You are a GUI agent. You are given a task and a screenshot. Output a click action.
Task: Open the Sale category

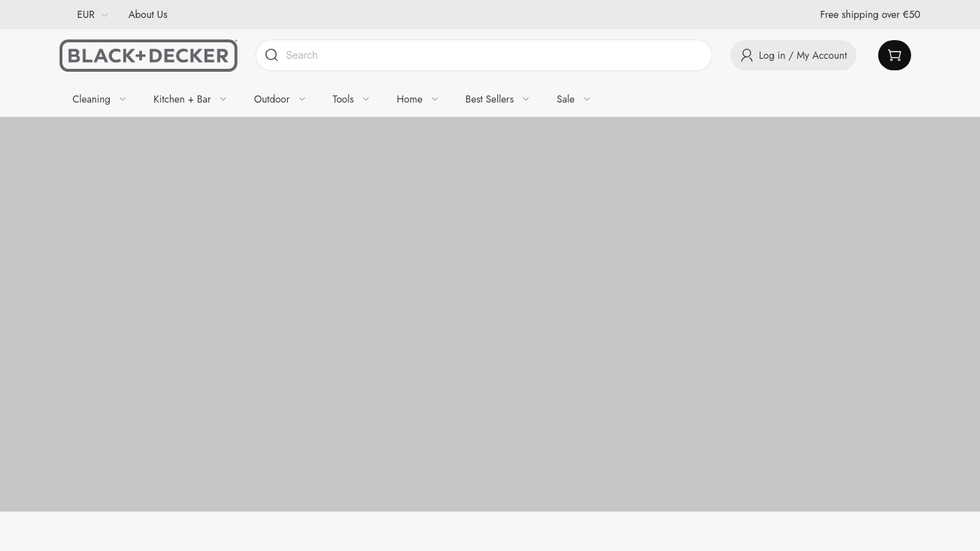tap(565, 99)
